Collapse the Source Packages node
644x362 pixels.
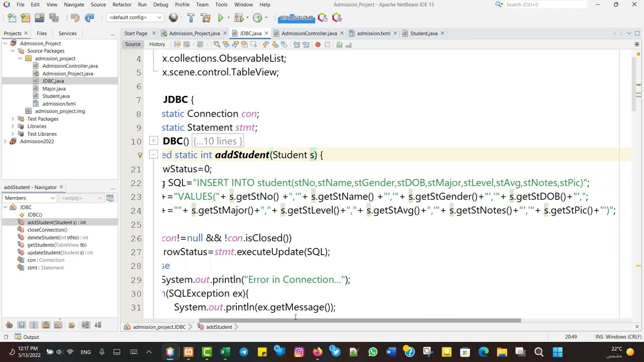pos(13,51)
